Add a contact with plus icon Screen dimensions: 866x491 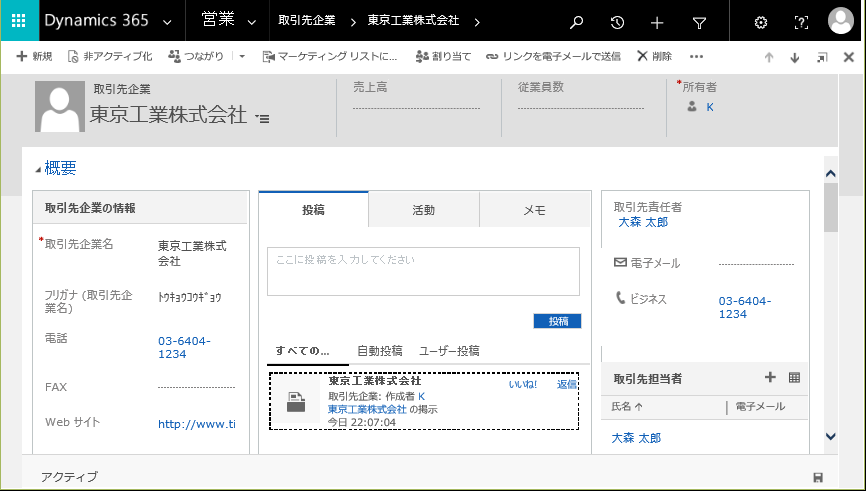(770, 377)
